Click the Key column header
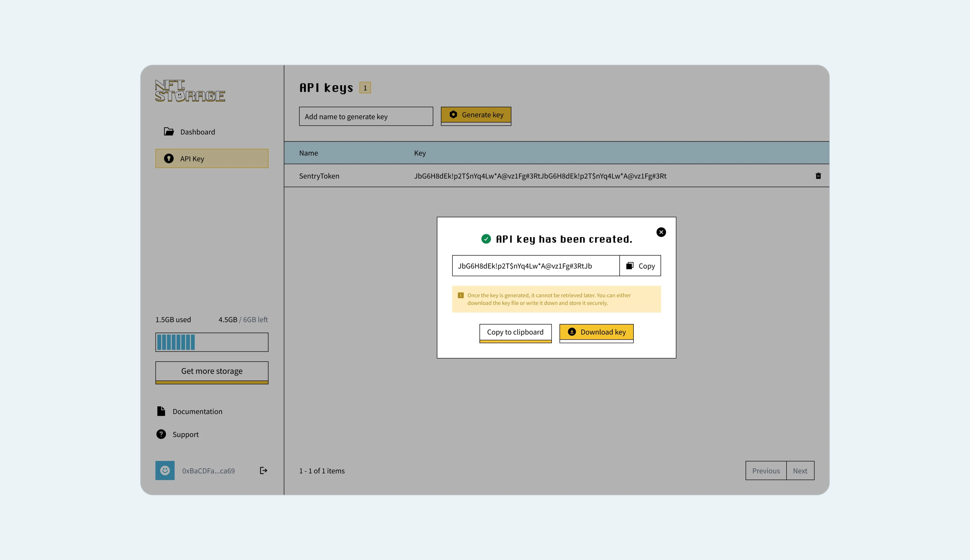Viewport: 970px width, 560px height. point(420,153)
